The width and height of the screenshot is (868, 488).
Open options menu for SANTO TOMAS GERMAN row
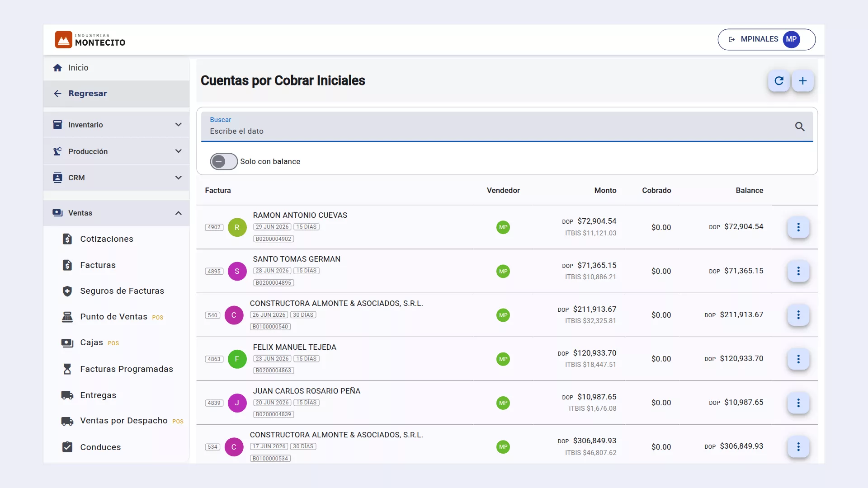pos(798,271)
